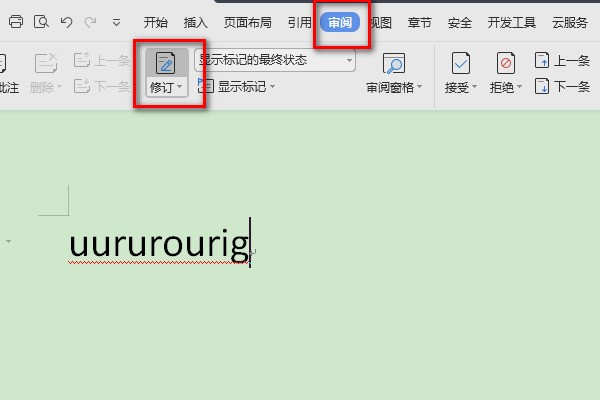The width and height of the screenshot is (600, 400).
Task: Click the 拒绝 reject change icon
Action: 505,65
